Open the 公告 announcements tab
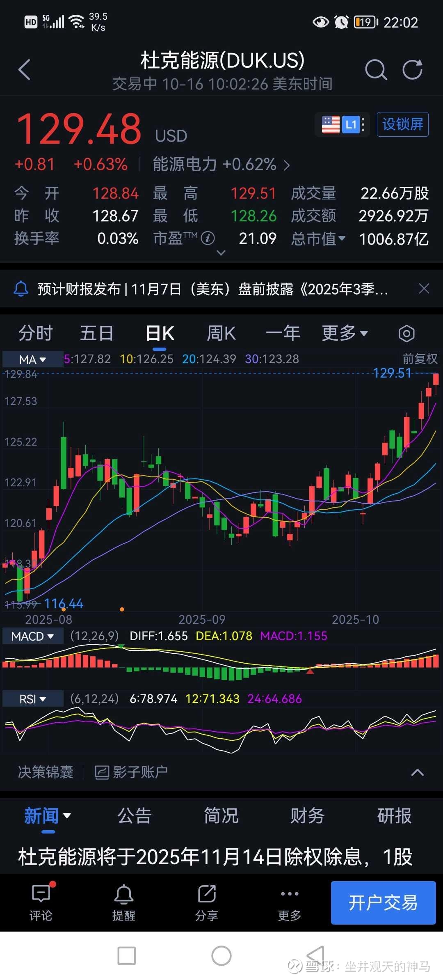 135,816
